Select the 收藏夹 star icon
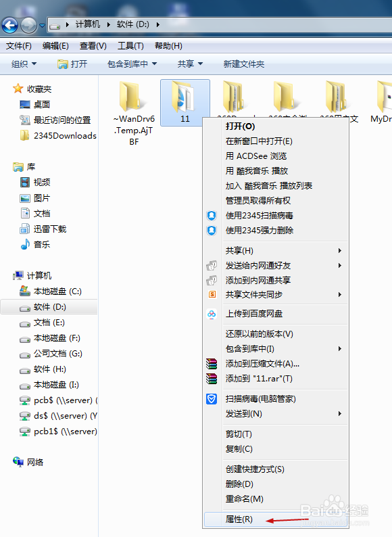The width and height of the screenshot is (392, 537). [18, 89]
